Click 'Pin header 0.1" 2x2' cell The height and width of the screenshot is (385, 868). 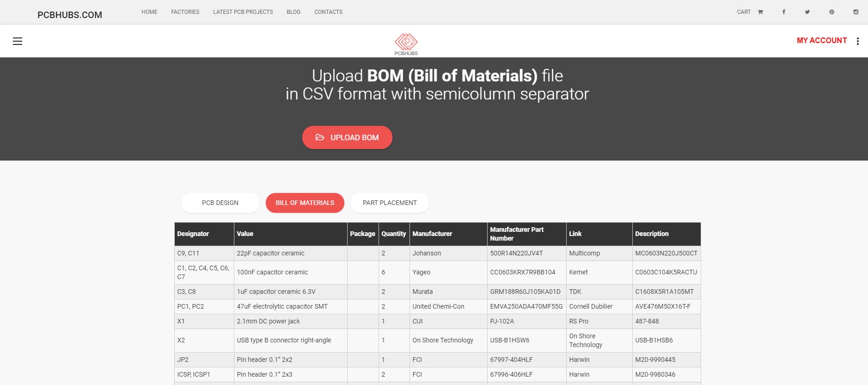click(291, 360)
